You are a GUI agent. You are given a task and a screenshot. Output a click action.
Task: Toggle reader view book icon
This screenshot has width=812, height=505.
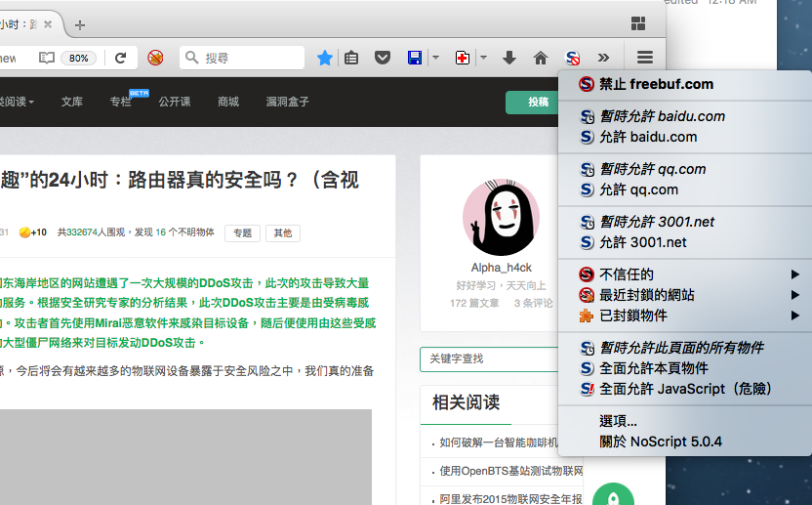[x=47, y=58]
